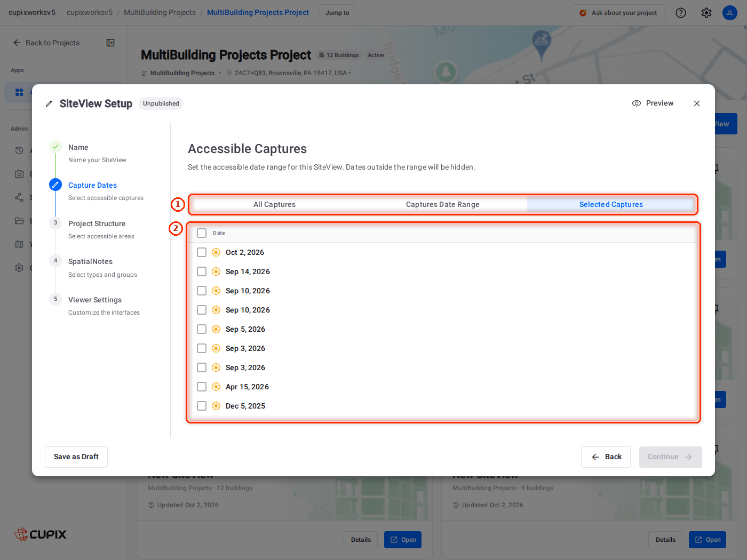This screenshot has width=747, height=560.
Task: Click the Preview eye button
Action: point(653,103)
